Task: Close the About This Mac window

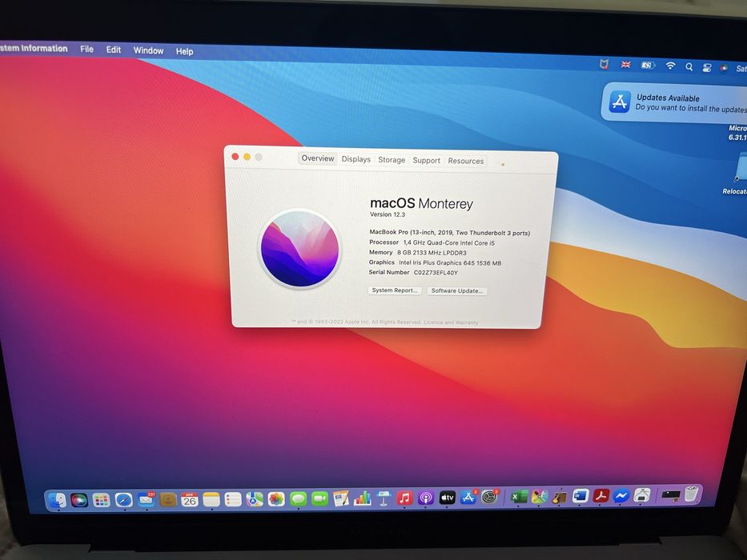Action: click(x=235, y=157)
